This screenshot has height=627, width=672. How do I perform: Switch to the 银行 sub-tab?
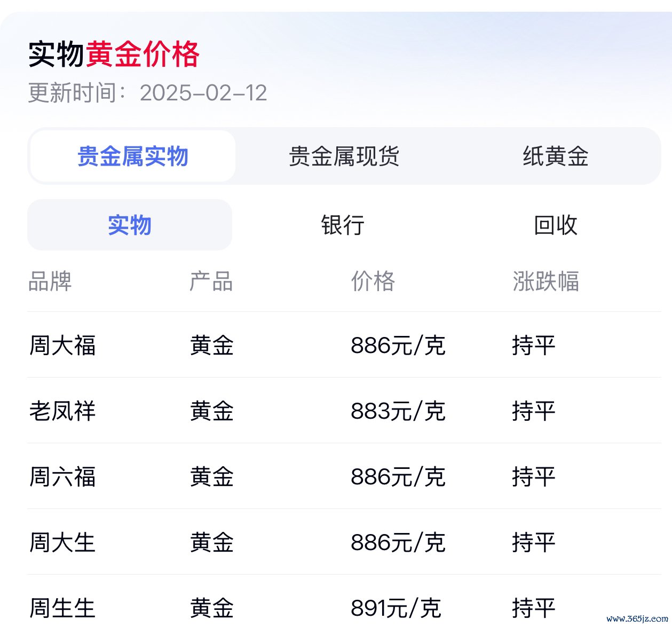(x=343, y=225)
